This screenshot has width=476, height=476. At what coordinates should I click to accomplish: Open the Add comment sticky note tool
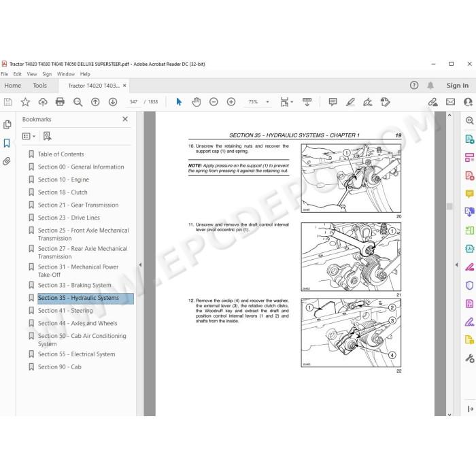click(333, 102)
